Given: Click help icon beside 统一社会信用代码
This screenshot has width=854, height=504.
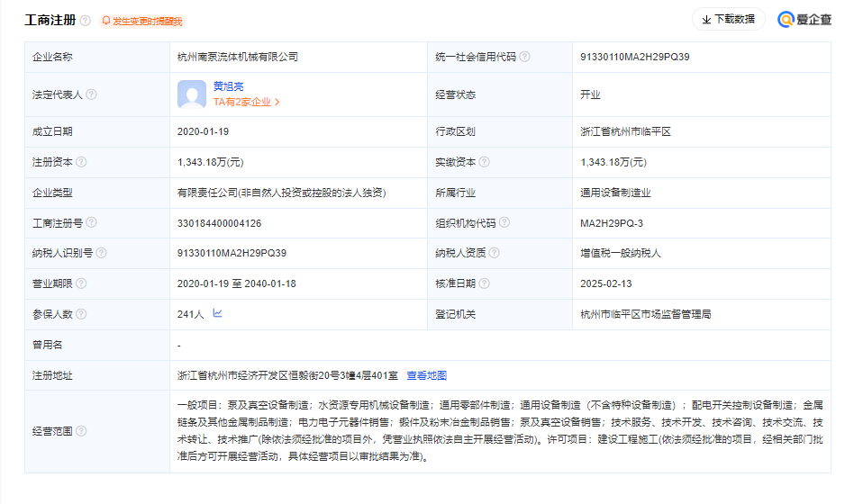Looking at the screenshot, I should tap(524, 57).
